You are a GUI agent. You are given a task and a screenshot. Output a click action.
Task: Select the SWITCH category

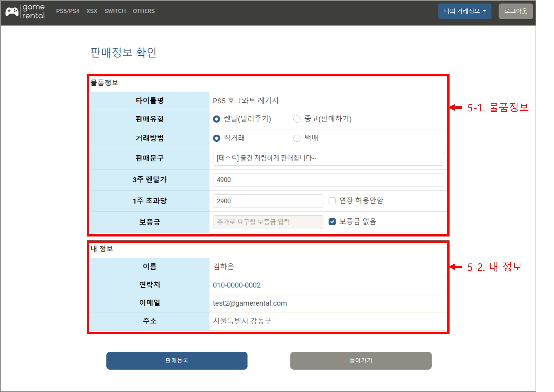click(x=115, y=11)
